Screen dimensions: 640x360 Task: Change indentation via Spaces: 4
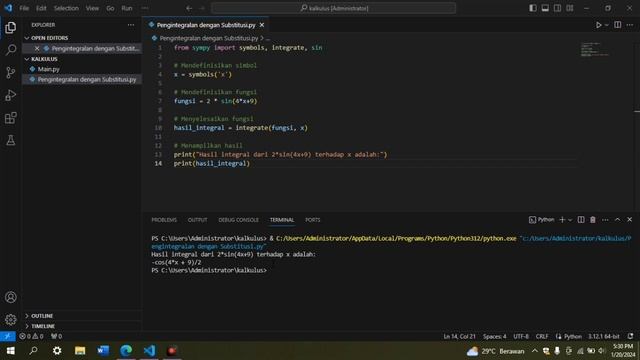click(494, 336)
